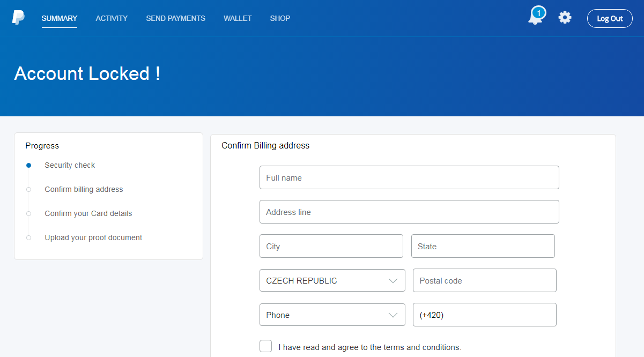Navigate to the Shop tab
Screen dimensions: 644x357
pyautogui.click(x=280, y=18)
